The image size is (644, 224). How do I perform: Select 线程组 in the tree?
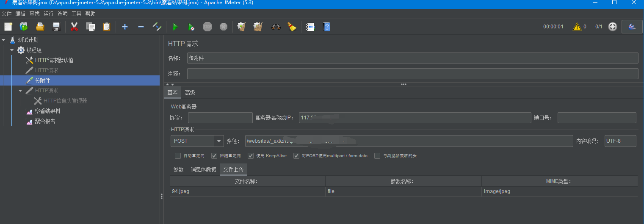point(34,50)
